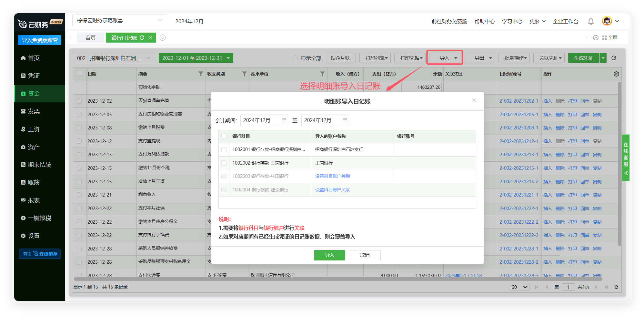Click the user avatar icon
This screenshot has width=644, height=315.
607,21
